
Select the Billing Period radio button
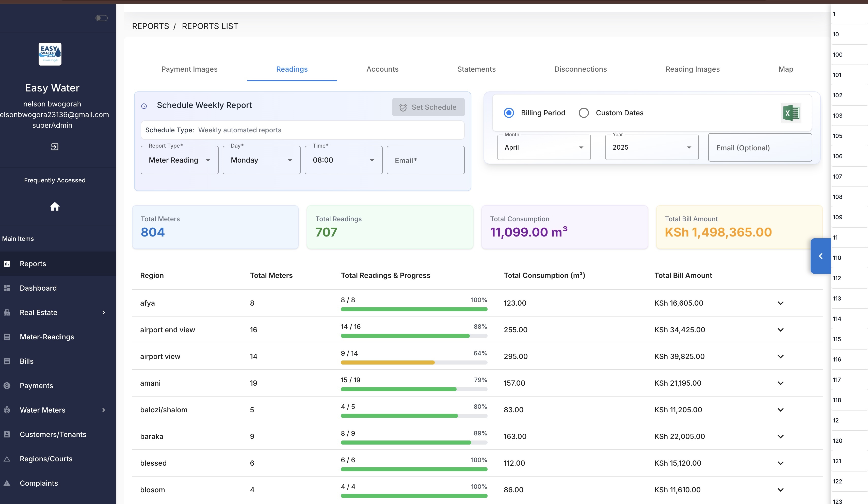coord(509,113)
